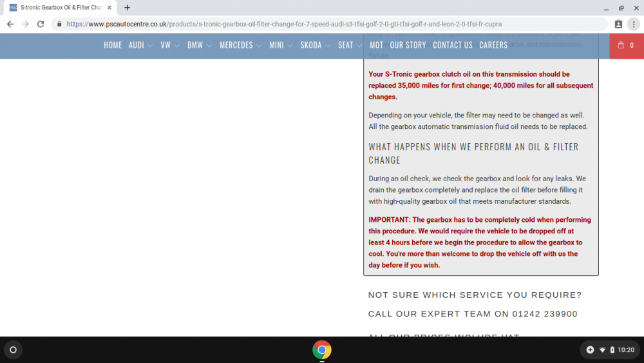Restore the browser window size
The image size is (644, 363).
point(621,8)
